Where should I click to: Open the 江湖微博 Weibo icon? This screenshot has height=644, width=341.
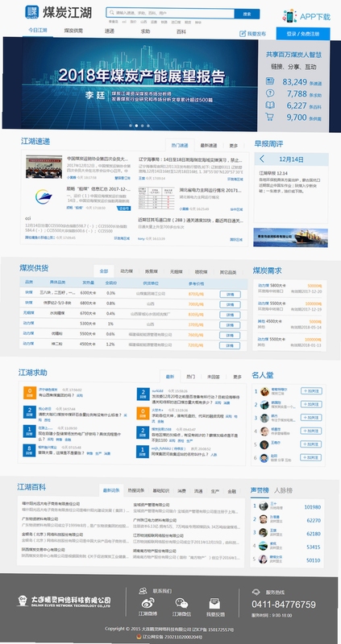pyautogui.click(x=148, y=602)
